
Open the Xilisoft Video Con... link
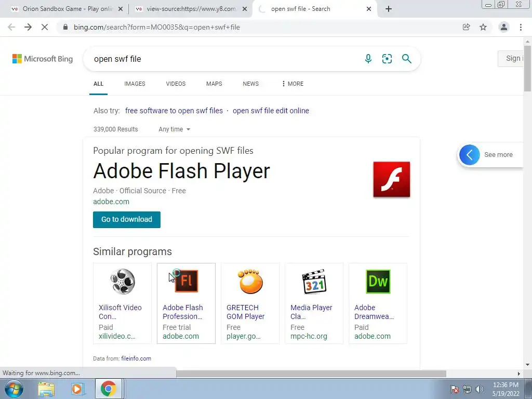coord(120,312)
